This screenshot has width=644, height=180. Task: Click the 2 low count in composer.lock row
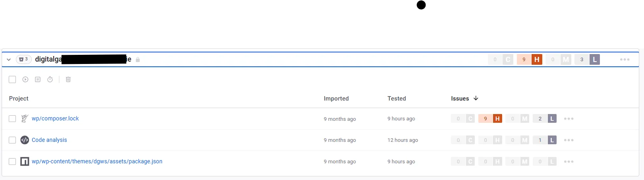tap(540, 118)
